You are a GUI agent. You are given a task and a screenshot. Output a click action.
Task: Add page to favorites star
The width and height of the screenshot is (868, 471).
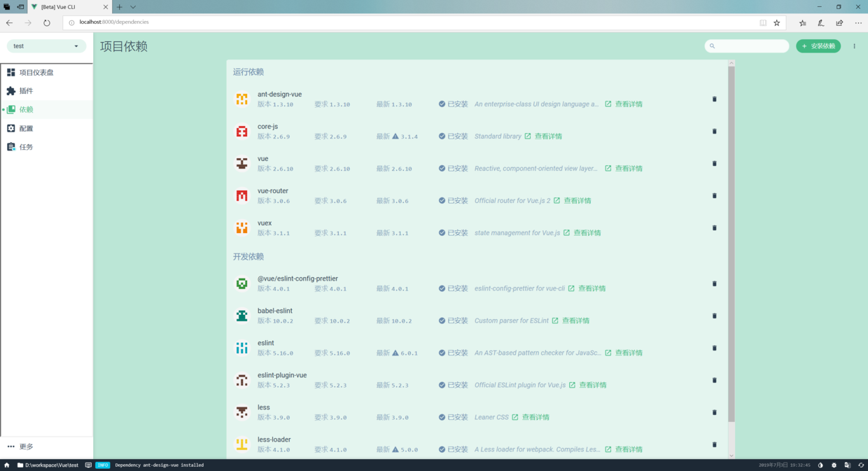776,22
